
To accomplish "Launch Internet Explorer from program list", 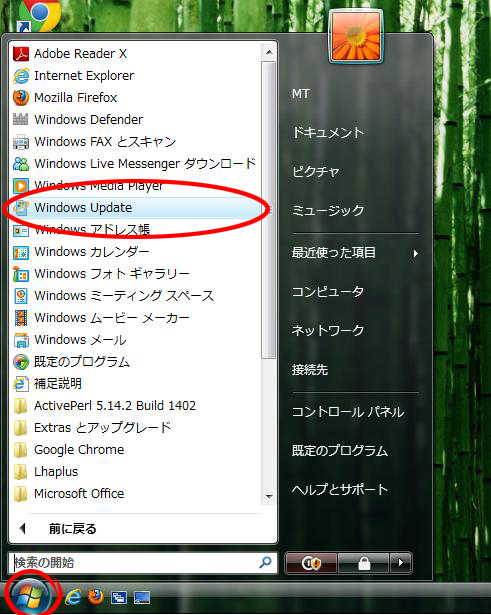I will click(x=84, y=76).
